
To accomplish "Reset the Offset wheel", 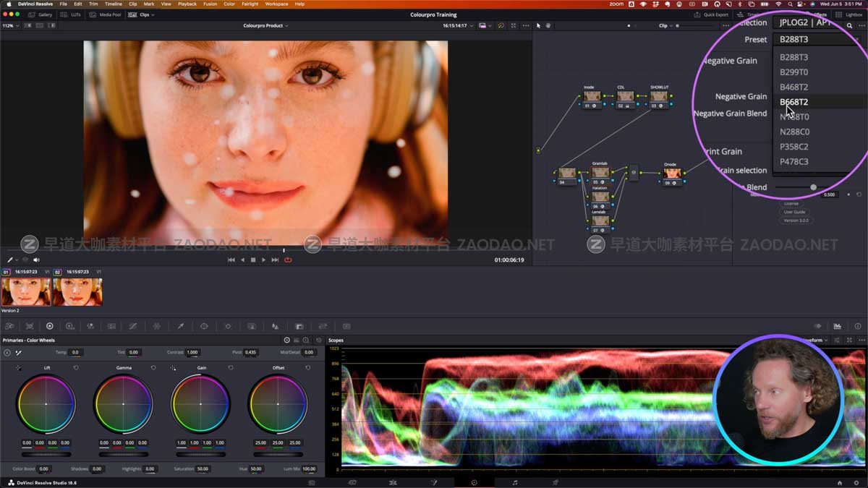I will click(x=308, y=368).
